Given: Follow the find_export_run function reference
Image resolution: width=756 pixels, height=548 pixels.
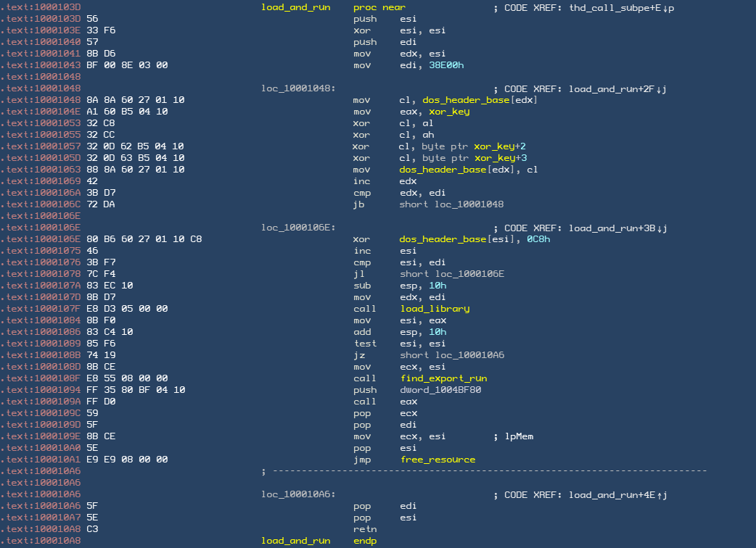Looking at the screenshot, I should (x=443, y=378).
